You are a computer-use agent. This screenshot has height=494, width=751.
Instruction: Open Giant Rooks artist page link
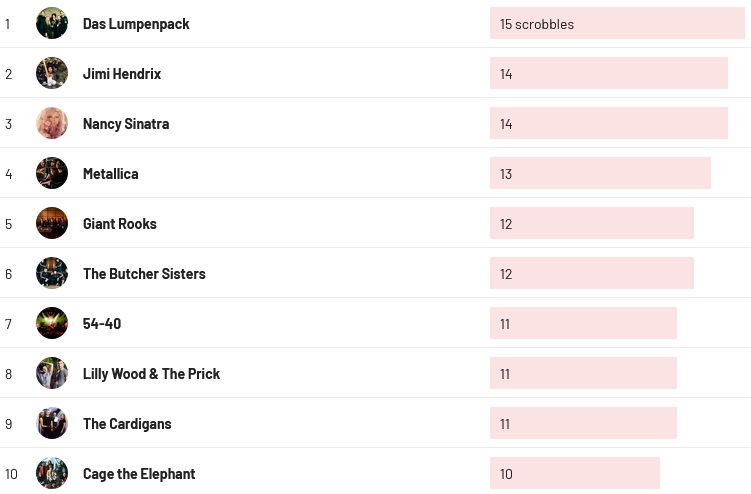120,224
